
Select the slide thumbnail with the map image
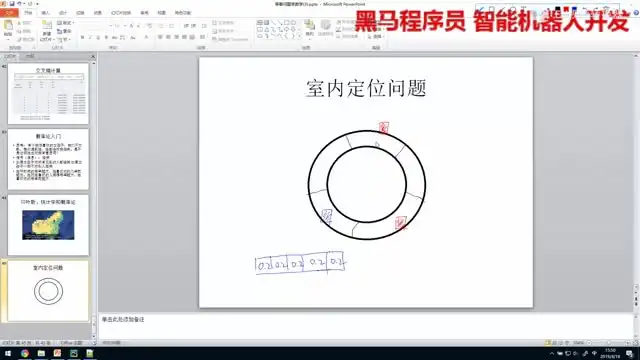coord(48,225)
